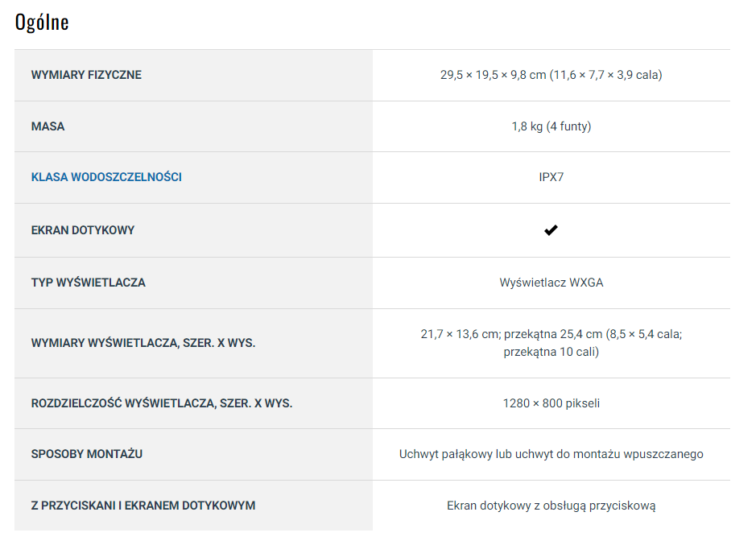Select the Wyświetlacz WXGA value
Screen dimensions: 756x545
click(551, 283)
